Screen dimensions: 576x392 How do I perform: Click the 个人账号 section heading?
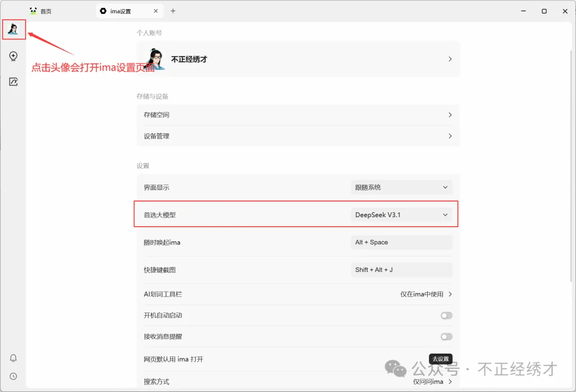tap(149, 33)
